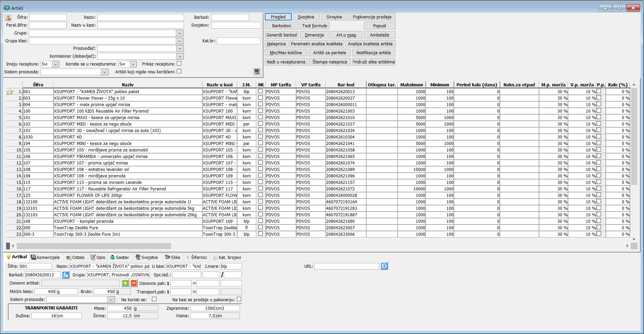644x334 pixels.
Task: Click the Svojstva tab flowers icon
Action: (138, 257)
